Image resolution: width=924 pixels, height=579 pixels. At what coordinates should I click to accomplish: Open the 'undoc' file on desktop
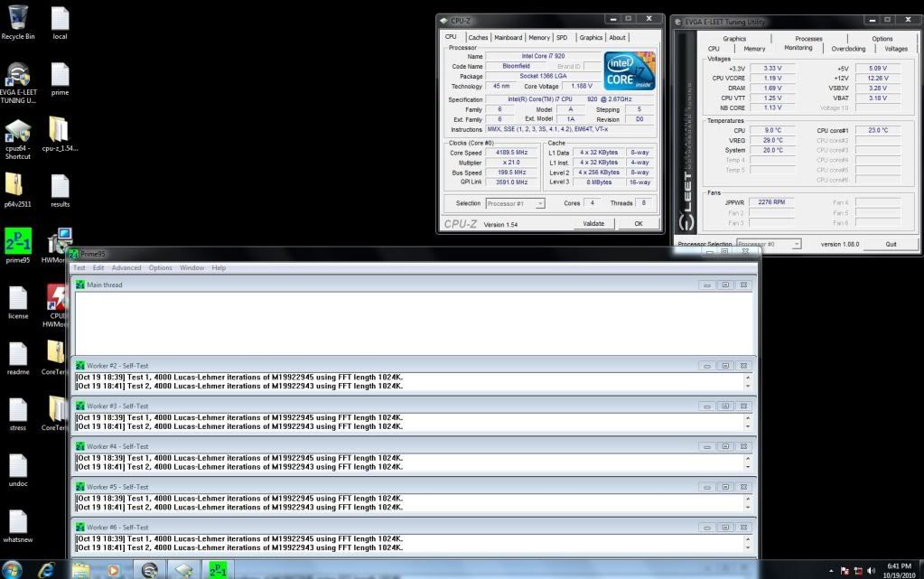18,470
